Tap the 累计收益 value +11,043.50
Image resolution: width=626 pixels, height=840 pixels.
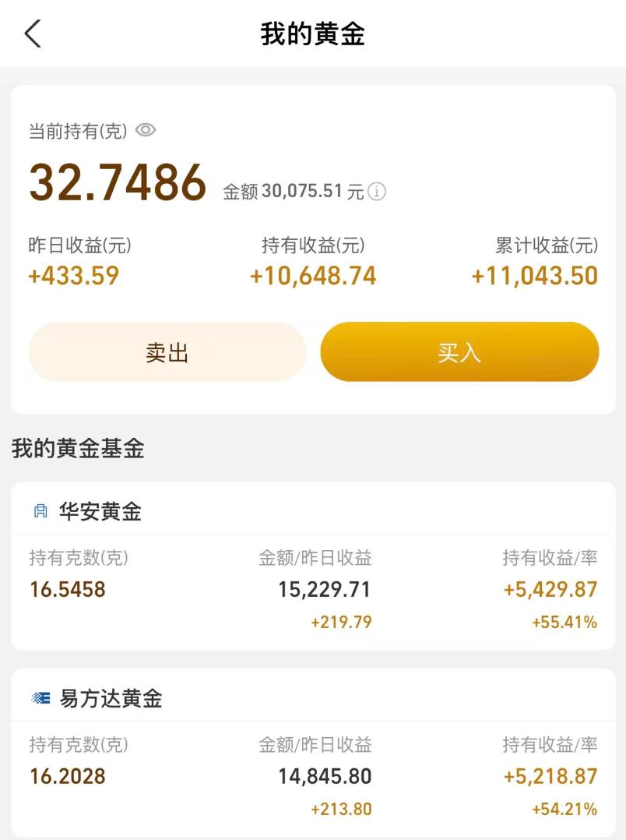point(535,276)
